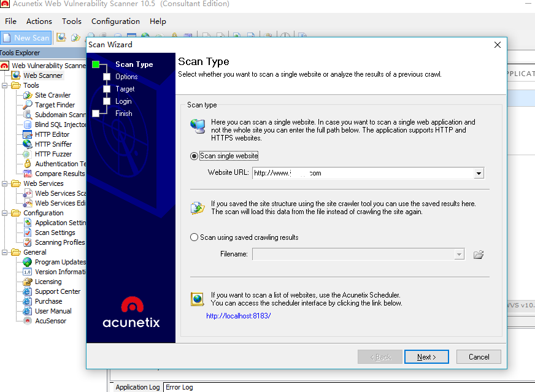This screenshot has height=392, width=535.
Task: Click the Program Updates globe icon
Action: (28, 262)
